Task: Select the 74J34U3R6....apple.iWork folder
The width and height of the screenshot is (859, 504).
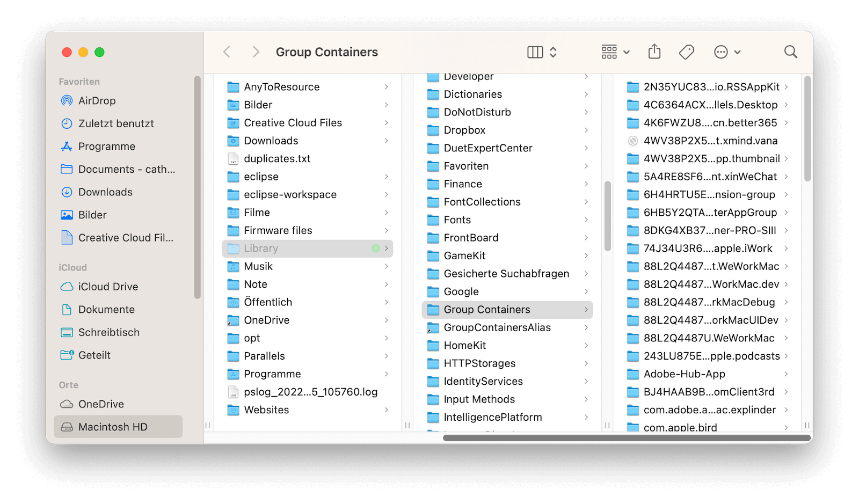Action: click(708, 249)
